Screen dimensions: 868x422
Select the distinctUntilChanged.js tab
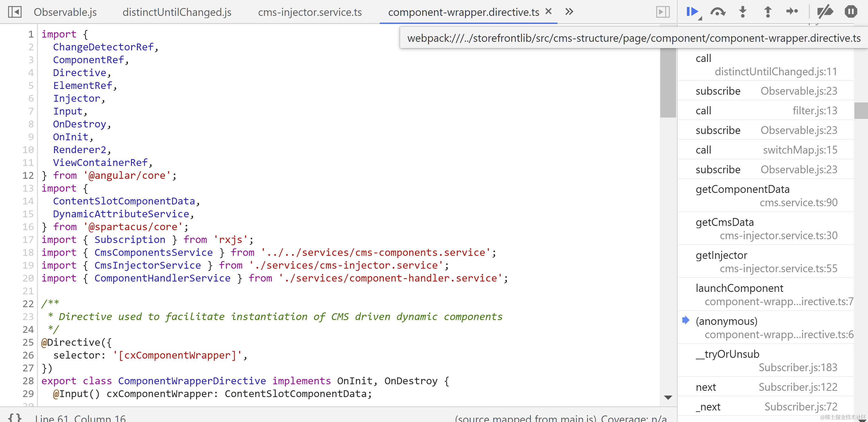[177, 12]
